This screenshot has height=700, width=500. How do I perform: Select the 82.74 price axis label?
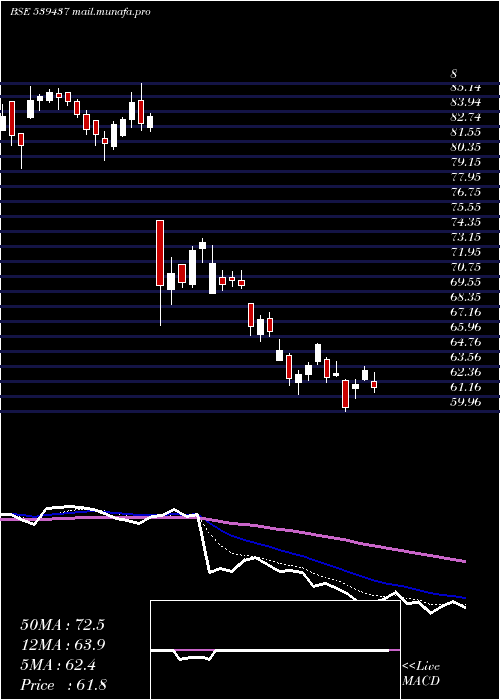(x=466, y=117)
